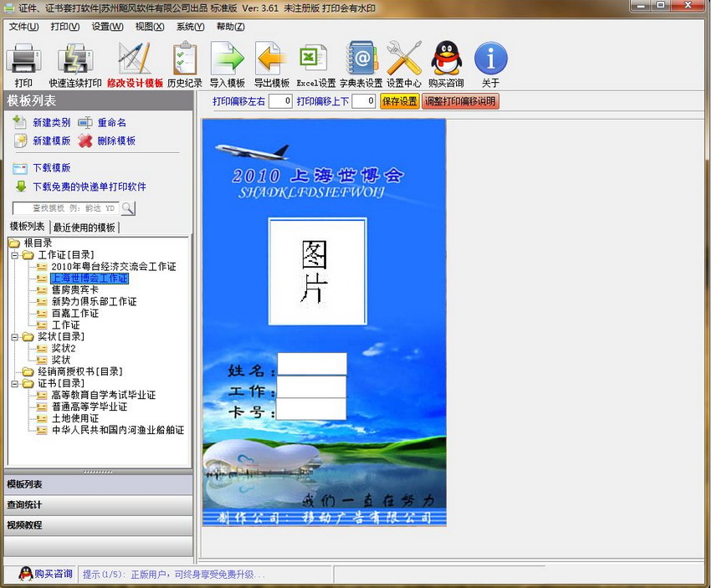This screenshot has width=712, height=588.
Task: Click the 打印 printer icon
Action: (x=23, y=58)
